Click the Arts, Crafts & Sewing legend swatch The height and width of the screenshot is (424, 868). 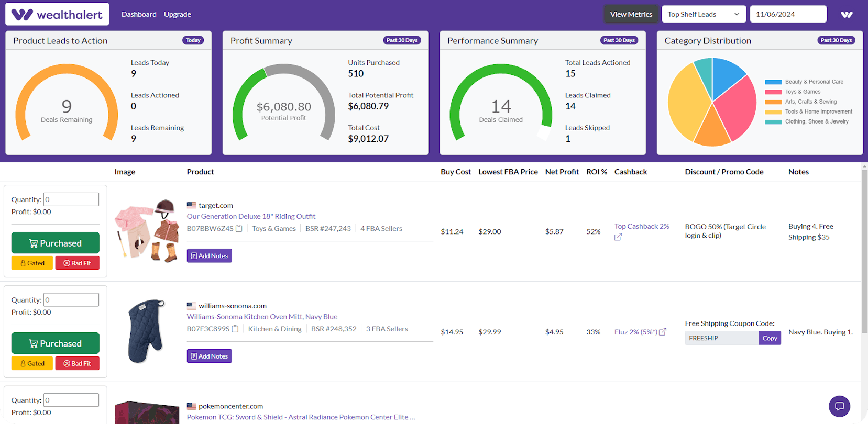tap(773, 102)
